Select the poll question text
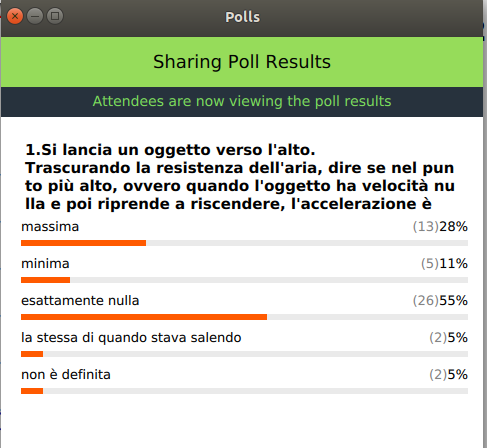Viewport: 487px width, 448px height. [240, 177]
